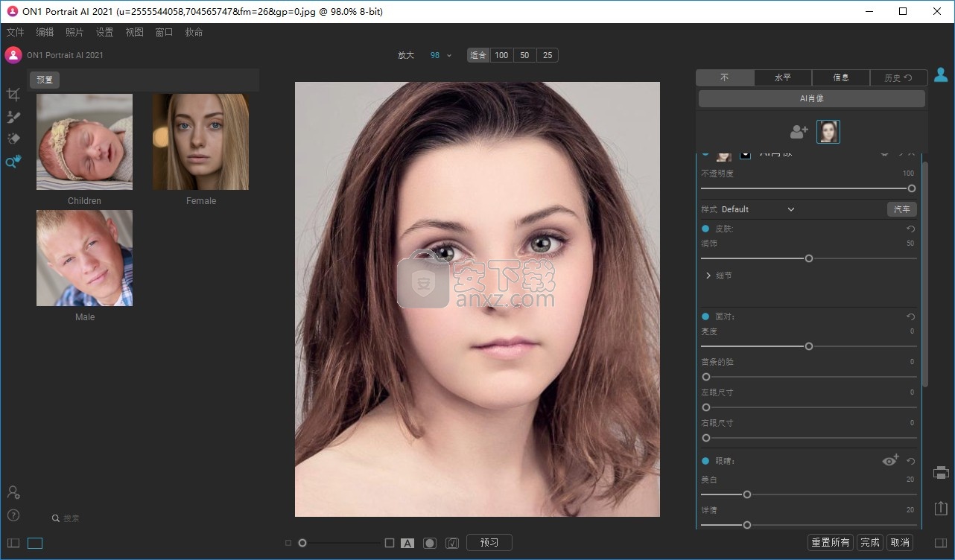Switch to the 历史 history tab

point(898,77)
